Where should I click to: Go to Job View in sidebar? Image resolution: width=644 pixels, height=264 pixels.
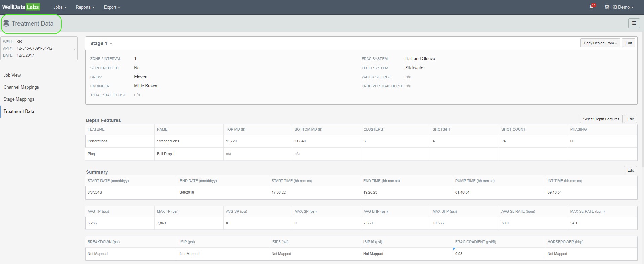pos(12,75)
